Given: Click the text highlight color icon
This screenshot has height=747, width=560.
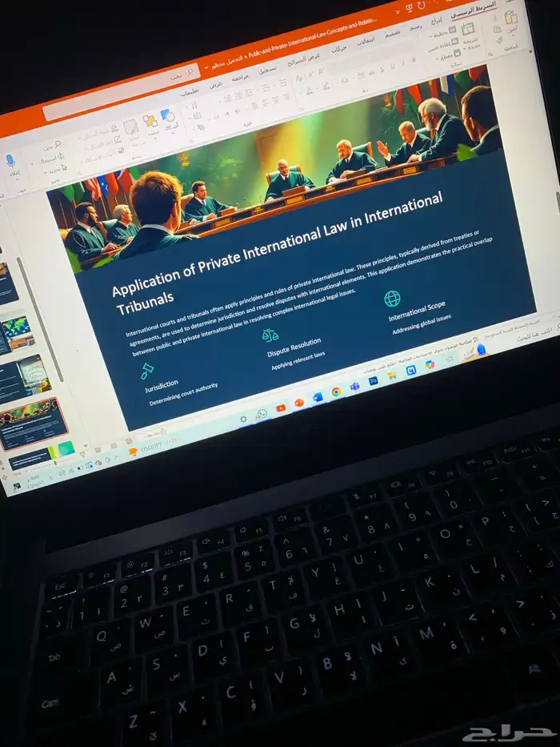Looking at the screenshot, I should [x=326, y=86].
